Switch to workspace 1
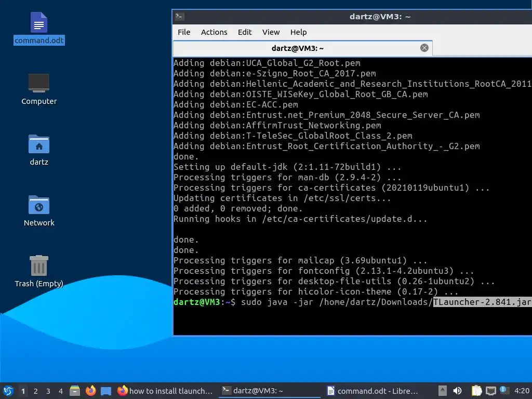This screenshot has width=532, height=399. 23,391
